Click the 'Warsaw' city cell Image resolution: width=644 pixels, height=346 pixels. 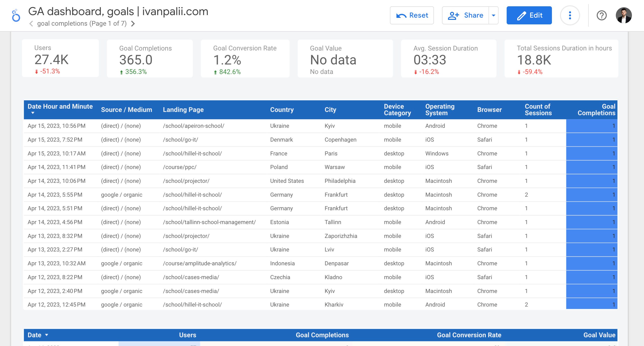point(335,167)
